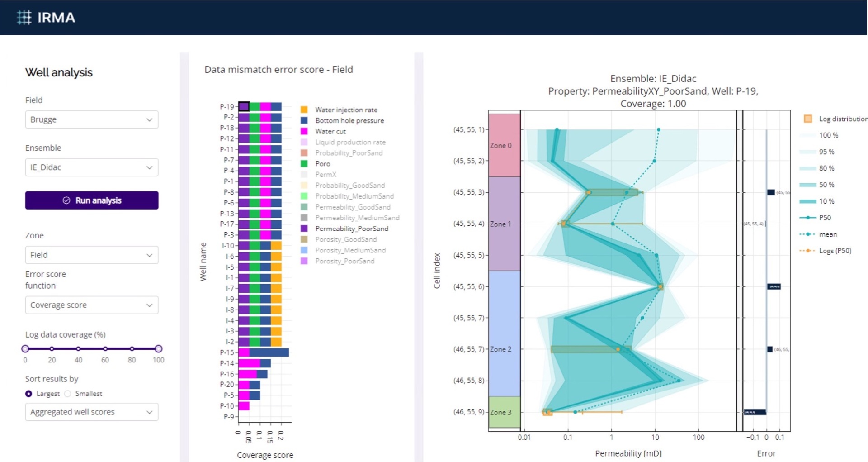Image resolution: width=868 pixels, height=462 pixels.
Task: Toggle the P50 line legend marker
Action: [x=808, y=218]
